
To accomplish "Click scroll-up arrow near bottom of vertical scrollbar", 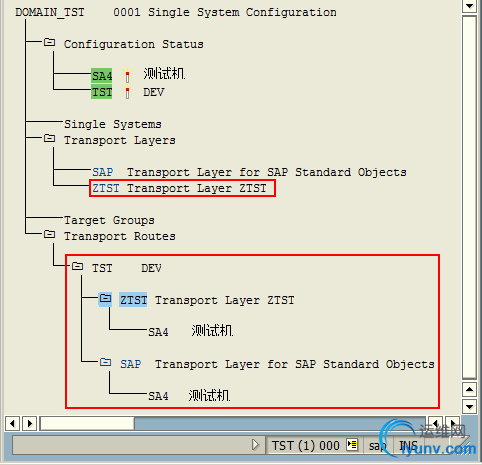I will pos(469,389).
